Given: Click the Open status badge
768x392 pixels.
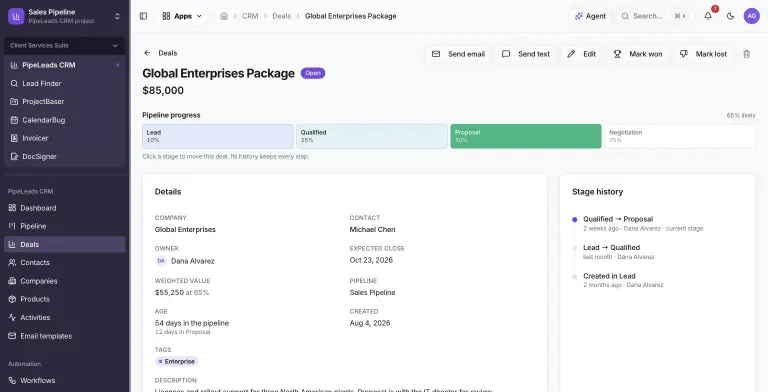Looking at the screenshot, I should (x=313, y=73).
